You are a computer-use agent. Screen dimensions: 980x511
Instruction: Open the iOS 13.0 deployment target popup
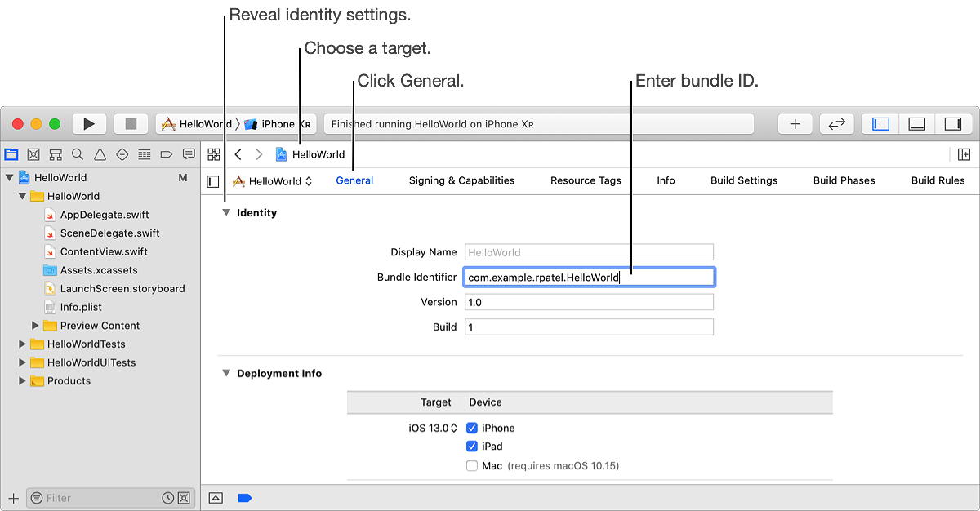pyautogui.click(x=433, y=428)
